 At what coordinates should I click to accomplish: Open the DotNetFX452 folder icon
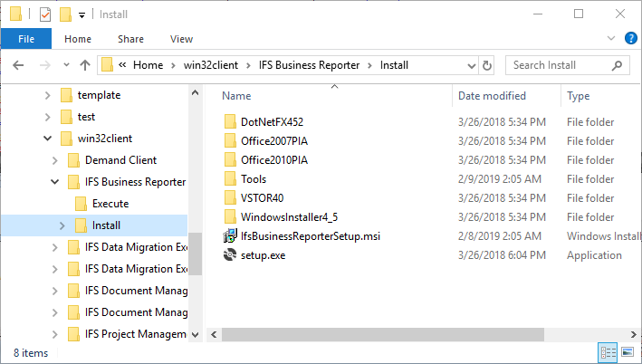(x=230, y=121)
